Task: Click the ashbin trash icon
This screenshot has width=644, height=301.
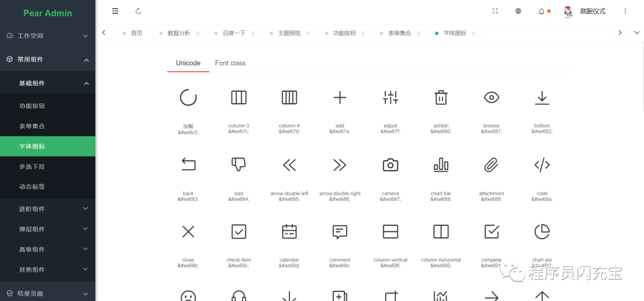Action: [441, 98]
